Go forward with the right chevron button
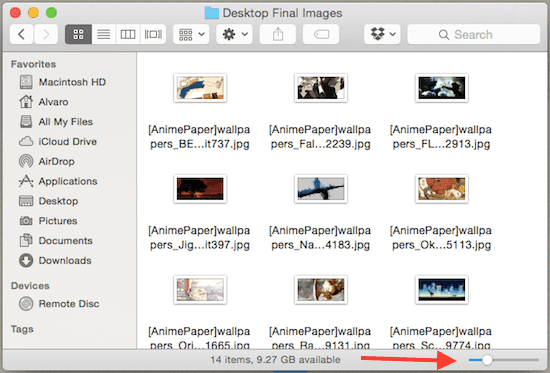 46,34
